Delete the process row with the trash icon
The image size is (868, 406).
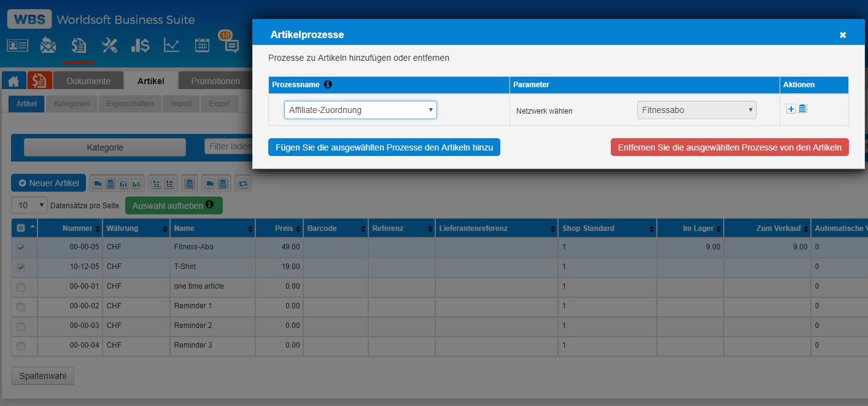tap(802, 109)
